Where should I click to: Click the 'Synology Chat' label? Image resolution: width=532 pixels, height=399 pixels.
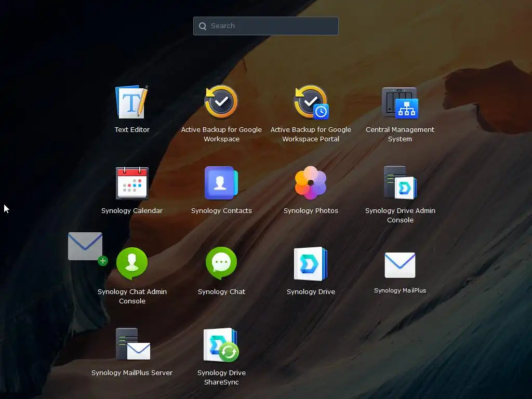pos(221,292)
